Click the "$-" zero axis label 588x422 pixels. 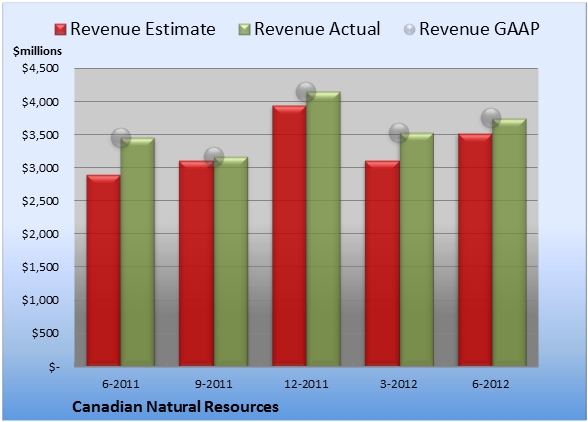pyautogui.click(x=54, y=366)
